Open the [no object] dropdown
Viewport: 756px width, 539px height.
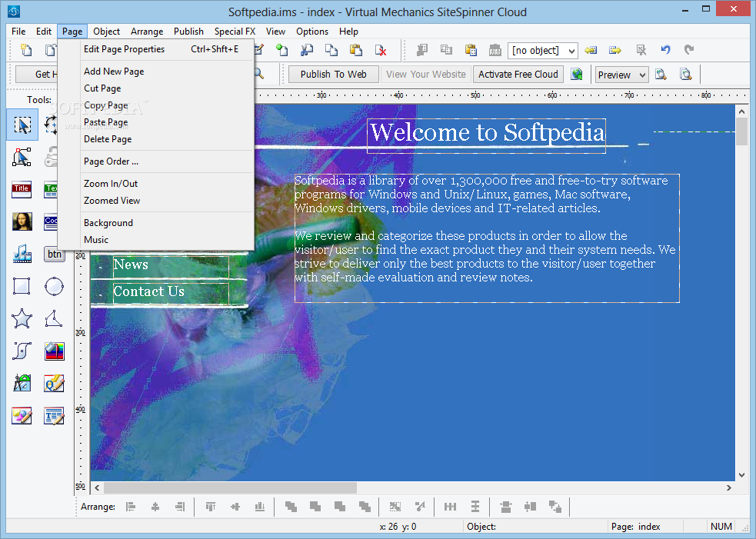pyautogui.click(x=542, y=50)
